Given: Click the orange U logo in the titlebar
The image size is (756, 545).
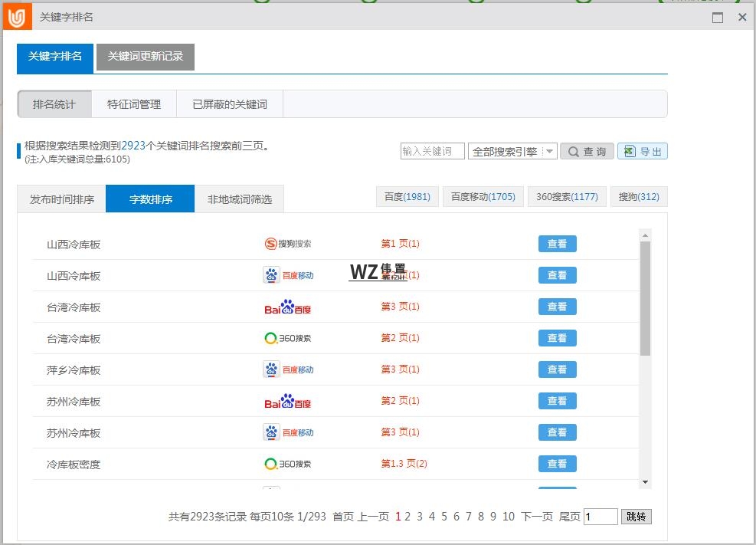Looking at the screenshot, I should tap(16, 16).
